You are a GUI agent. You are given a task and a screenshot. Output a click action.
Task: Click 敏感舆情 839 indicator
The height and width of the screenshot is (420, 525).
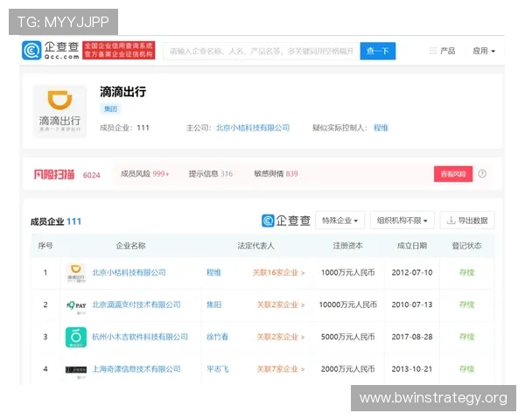(x=276, y=174)
